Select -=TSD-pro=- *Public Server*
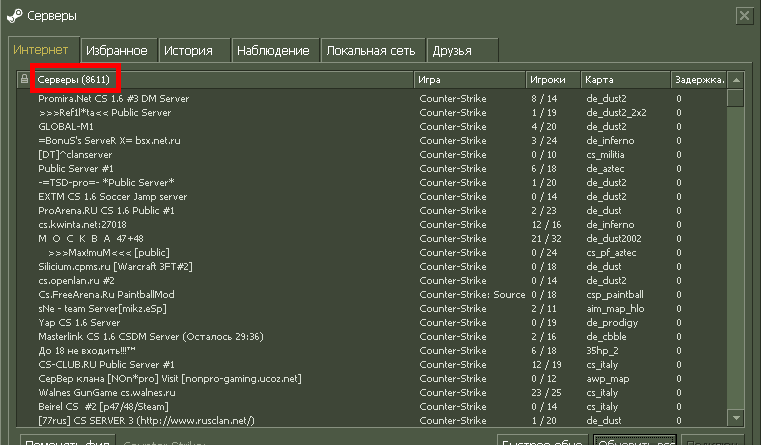 [x=372, y=183]
